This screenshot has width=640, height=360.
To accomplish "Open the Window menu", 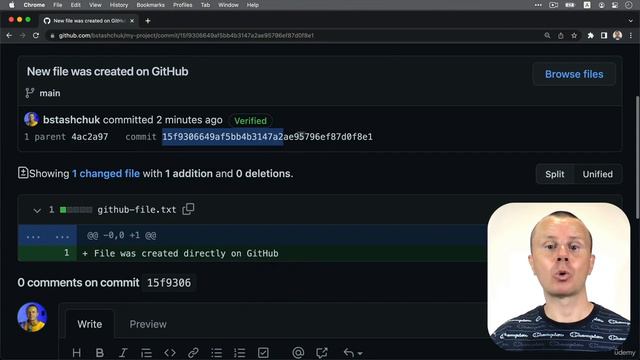I will pyautogui.click(x=228, y=5).
